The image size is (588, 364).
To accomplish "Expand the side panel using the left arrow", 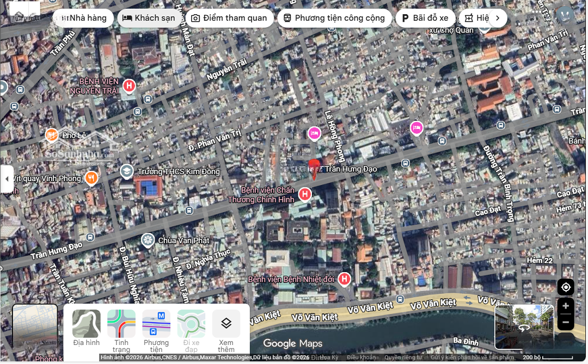I will tap(7, 179).
